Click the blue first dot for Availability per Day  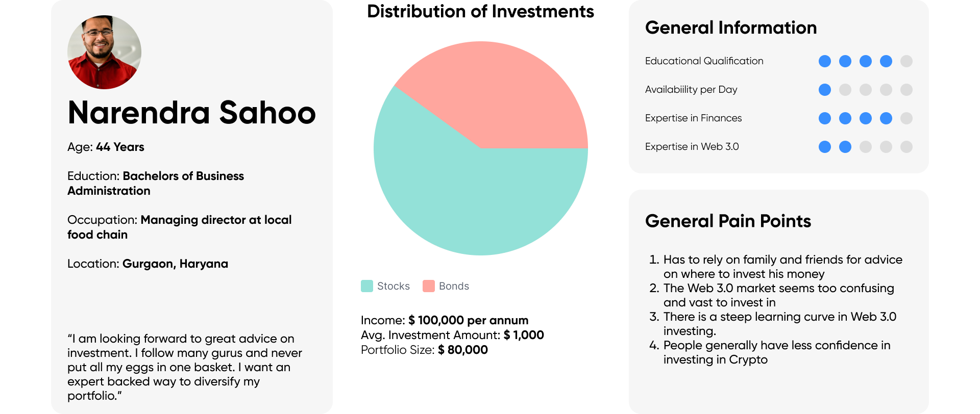pos(825,90)
